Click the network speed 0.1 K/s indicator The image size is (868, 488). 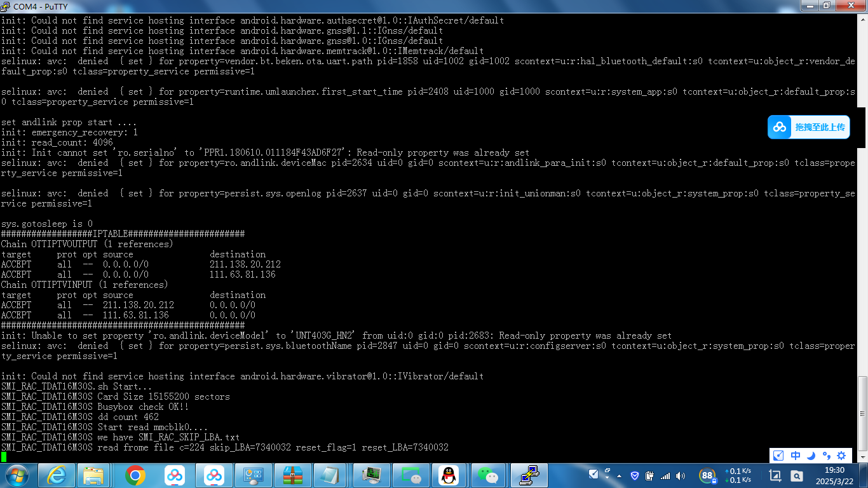[738, 475]
